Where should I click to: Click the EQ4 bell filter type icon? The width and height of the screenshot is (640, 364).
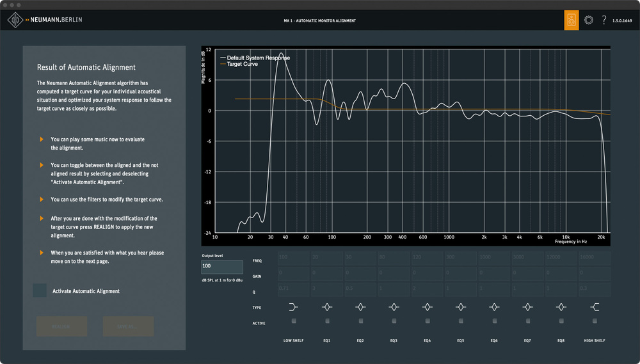427,307
